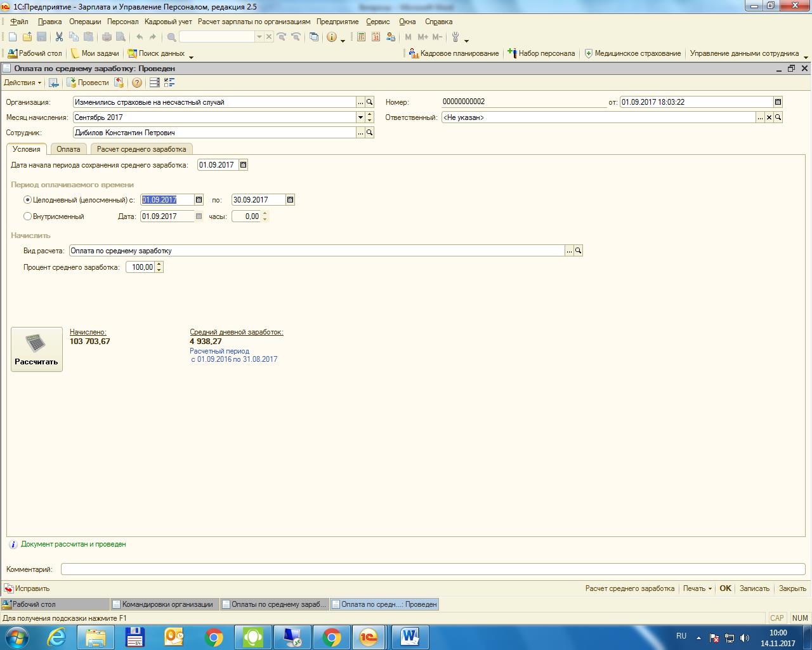Select the Целодневный (целосменный) radio button
812x650 pixels.
pyautogui.click(x=27, y=199)
